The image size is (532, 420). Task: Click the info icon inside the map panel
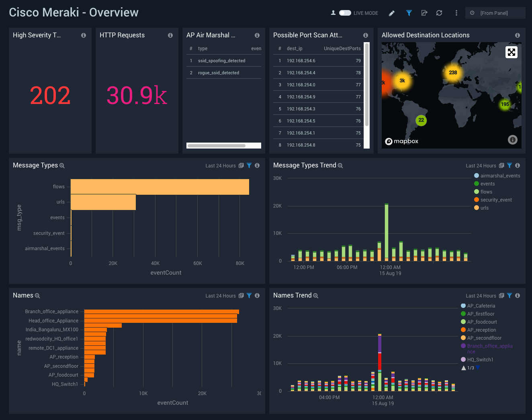click(512, 140)
